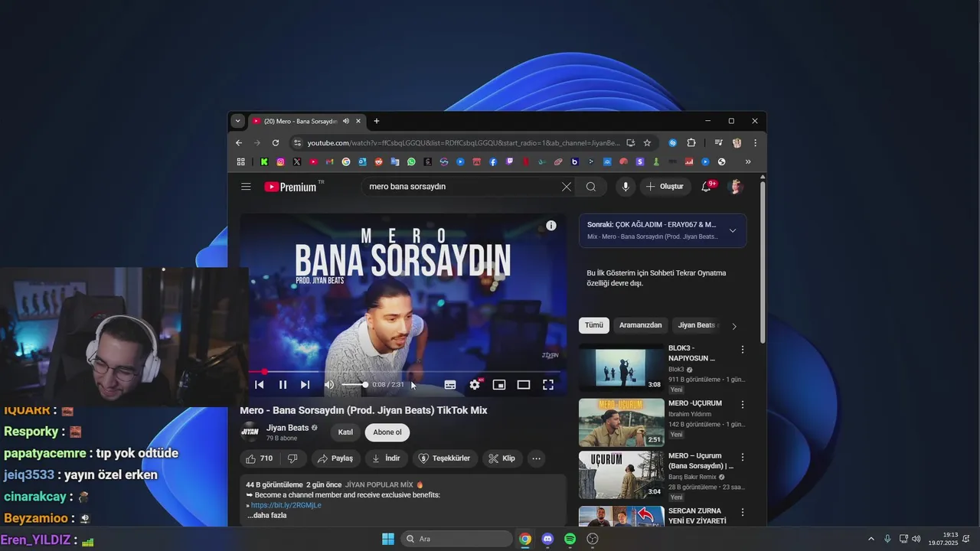Screen dimensions: 980x551
Task: Open the Jiyan Beats channel name
Action: pos(288,428)
